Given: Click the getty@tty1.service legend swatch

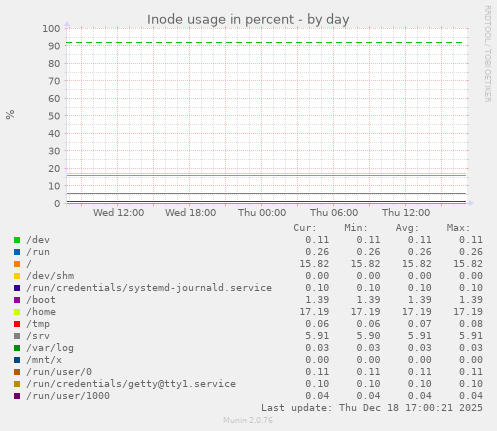Looking at the screenshot, I should coord(17,384).
